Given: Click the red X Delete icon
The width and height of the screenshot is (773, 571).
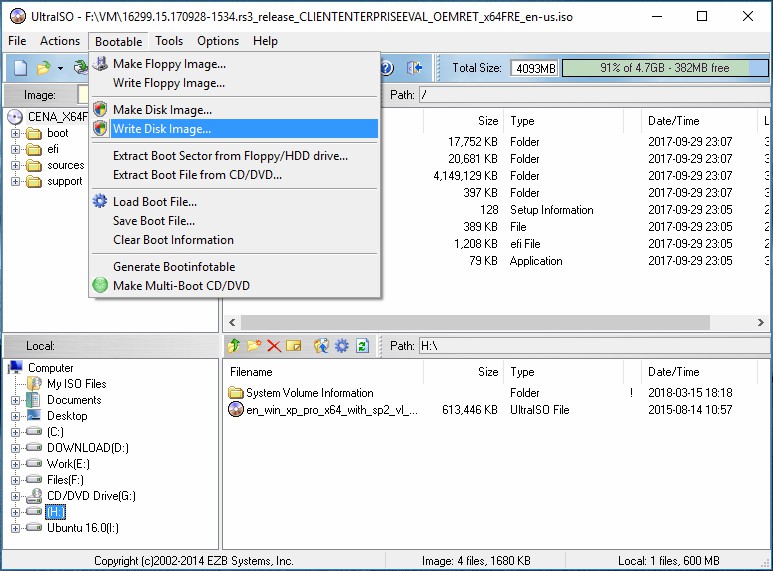Looking at the screenshot, I should coord(274,346).
